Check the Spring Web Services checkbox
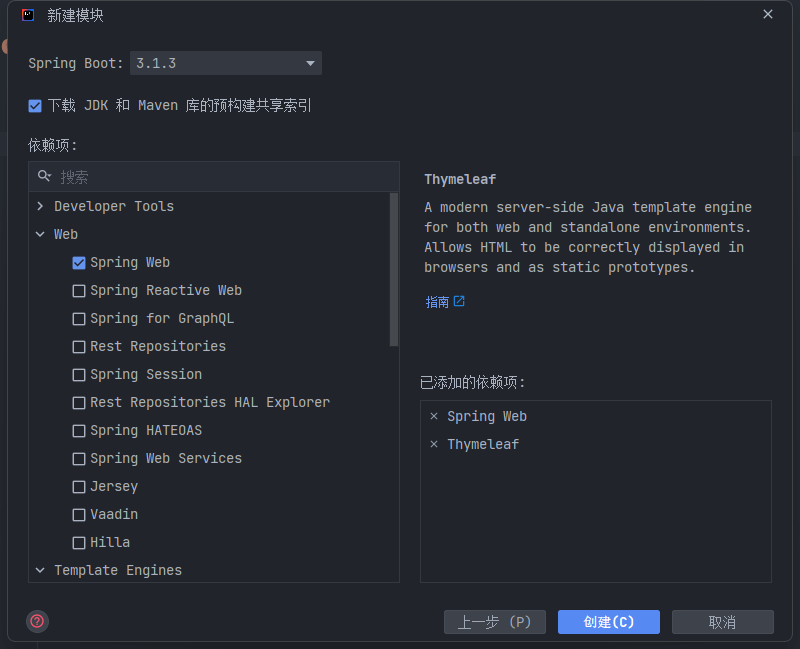This screenshot has height=649, width=800. pyautogui.click(x=79, y=459)
